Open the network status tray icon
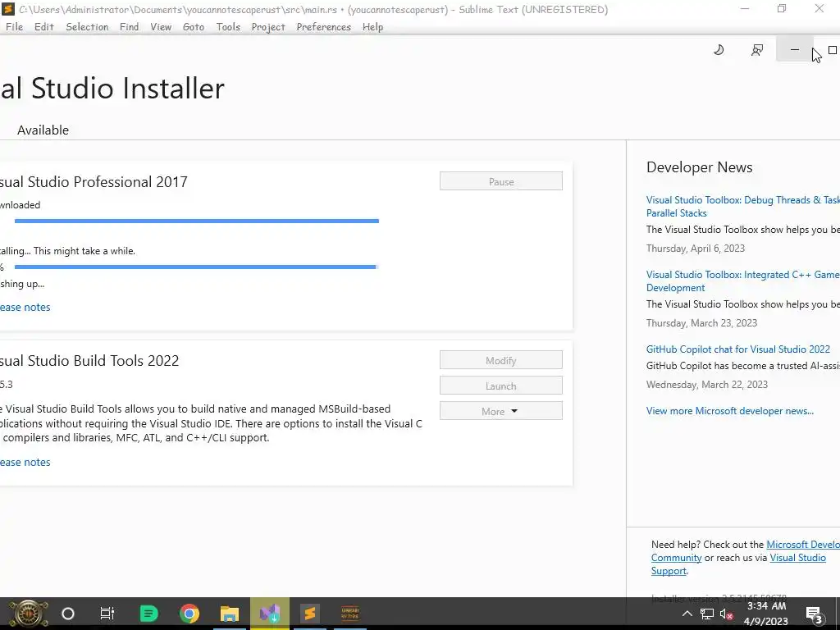Screen dimensions: 840x630 [x=706, y=614]
